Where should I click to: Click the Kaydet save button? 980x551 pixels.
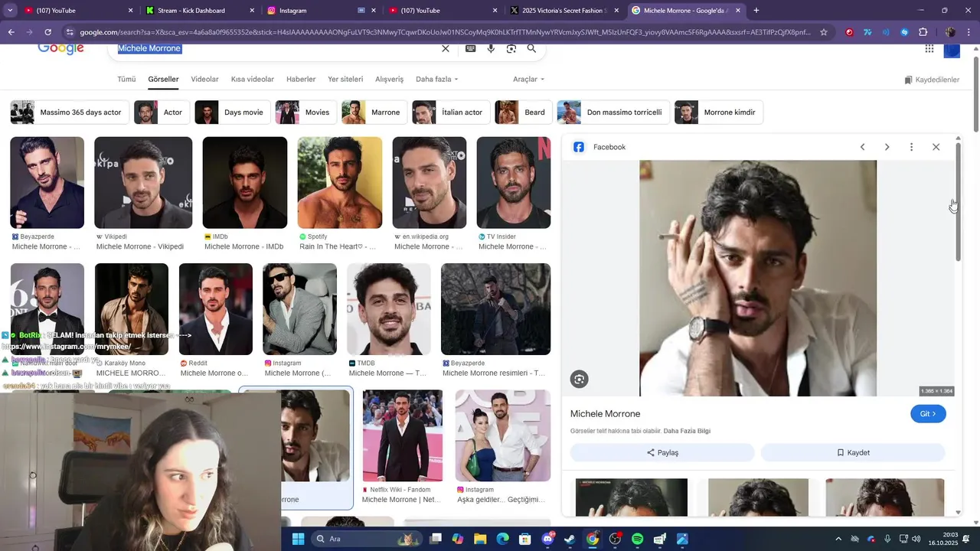pos(853,452)
